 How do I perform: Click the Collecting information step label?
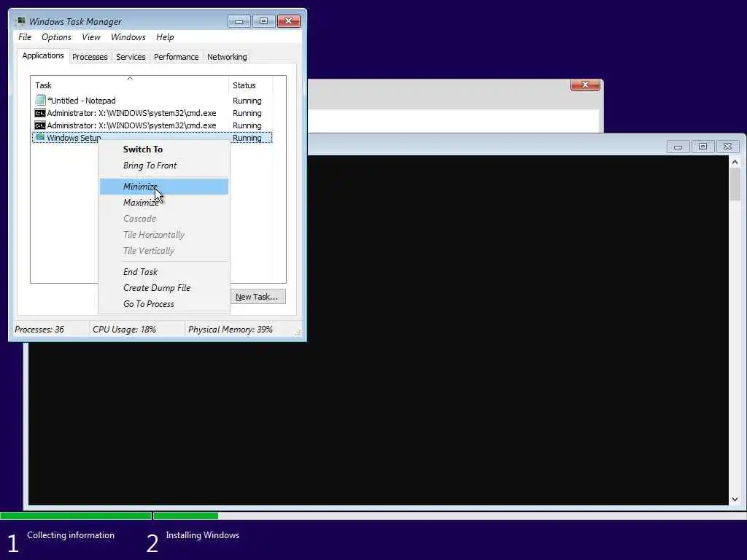tap(71, 535)
